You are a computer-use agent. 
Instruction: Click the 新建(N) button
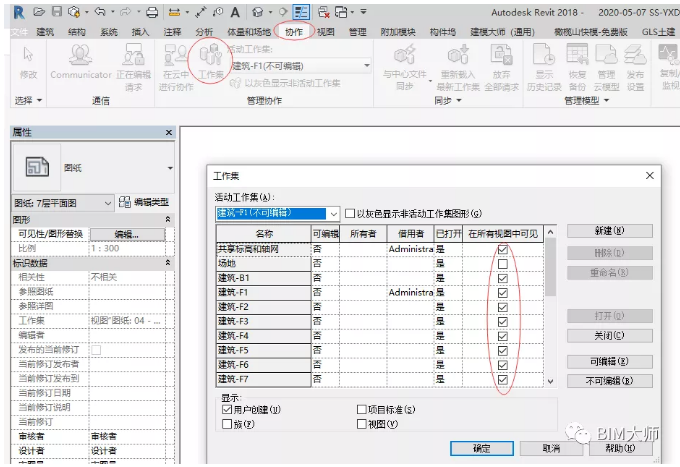(x=609, y=231)
